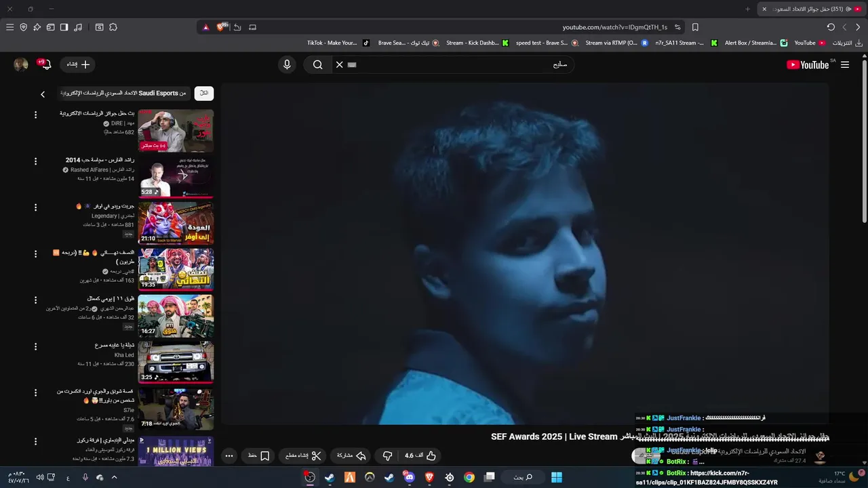The image size is (868, 488).
Task: Click the YouTube search magnifier button
Action: coord(317,64)
